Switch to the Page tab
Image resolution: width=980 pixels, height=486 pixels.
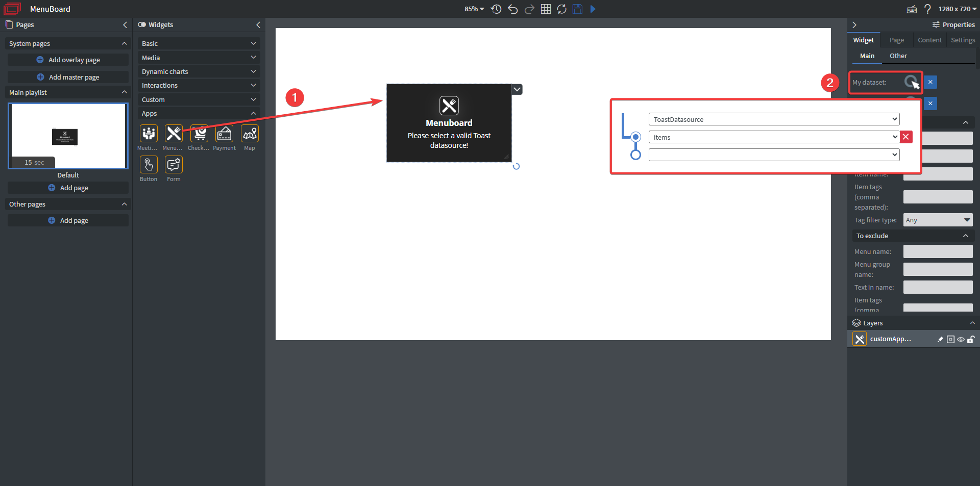[896, 40]
